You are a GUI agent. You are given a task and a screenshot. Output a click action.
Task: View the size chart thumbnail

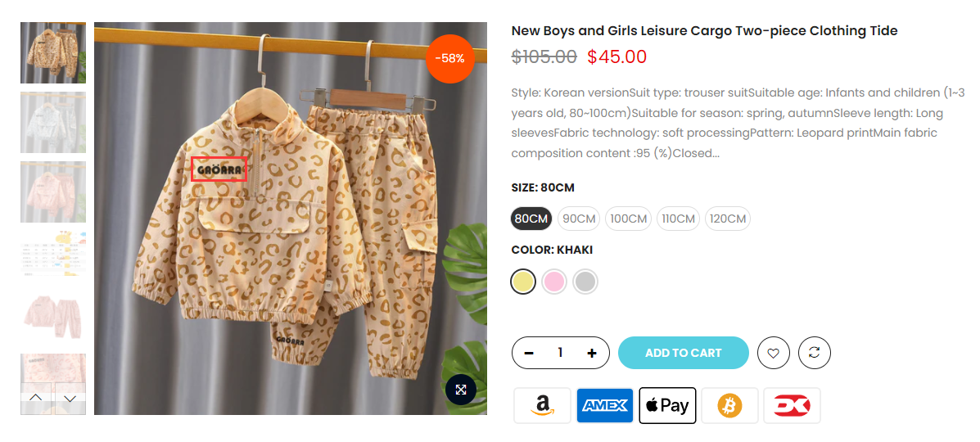(53, 253)
